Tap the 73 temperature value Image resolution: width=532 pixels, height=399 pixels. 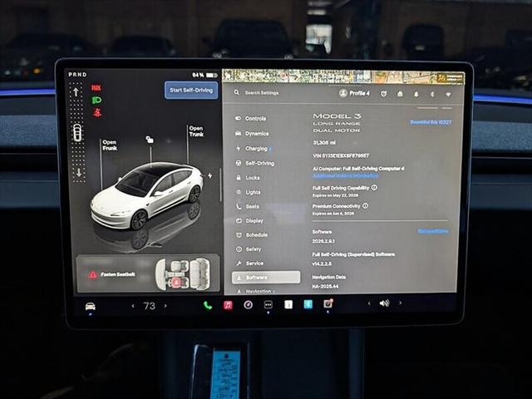click(x=150, y=306)
